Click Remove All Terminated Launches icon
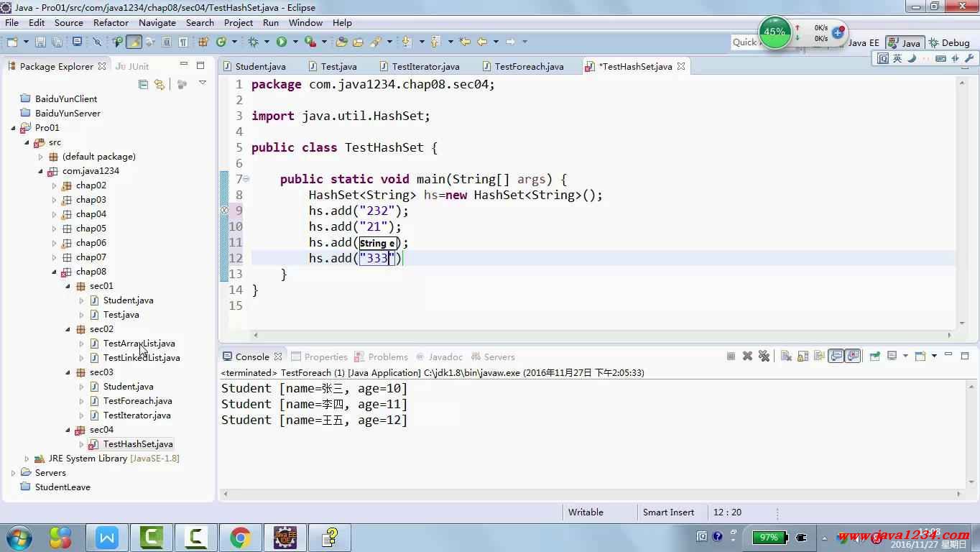Screen dimensions: 980x552 point(764,356)
